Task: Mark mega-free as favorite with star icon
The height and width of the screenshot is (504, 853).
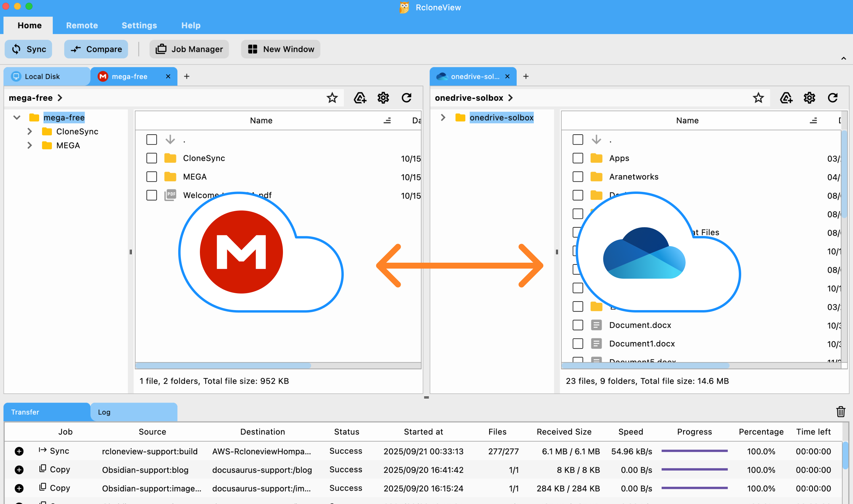Action: (x=332, y=98)
